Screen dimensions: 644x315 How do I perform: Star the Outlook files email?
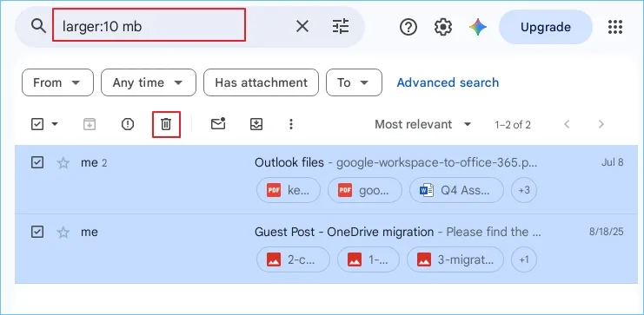coord(63,163)
